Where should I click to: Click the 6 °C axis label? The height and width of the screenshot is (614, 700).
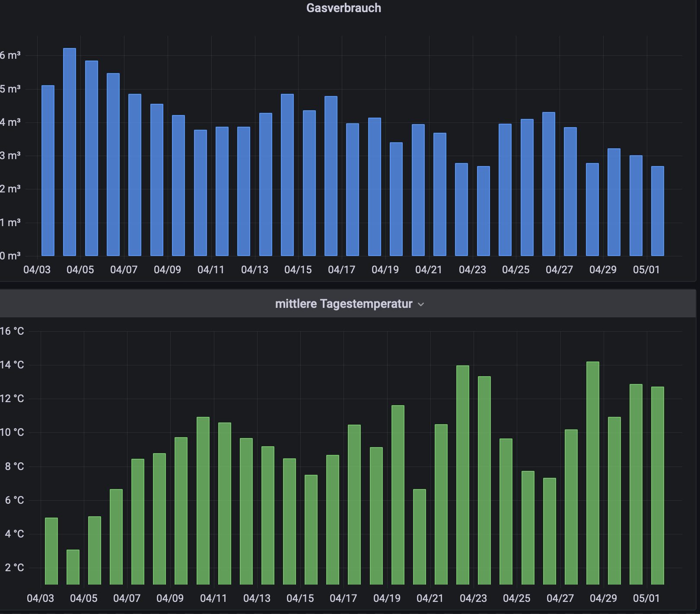(14, 500)
